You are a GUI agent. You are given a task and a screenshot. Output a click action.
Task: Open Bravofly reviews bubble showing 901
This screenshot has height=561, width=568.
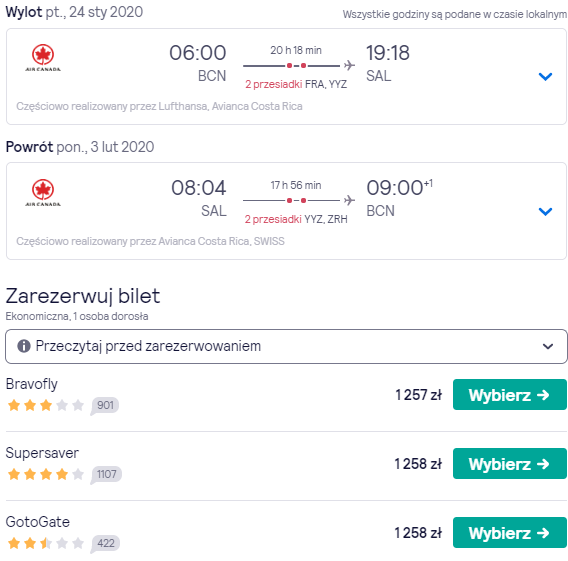coord(105,405)
